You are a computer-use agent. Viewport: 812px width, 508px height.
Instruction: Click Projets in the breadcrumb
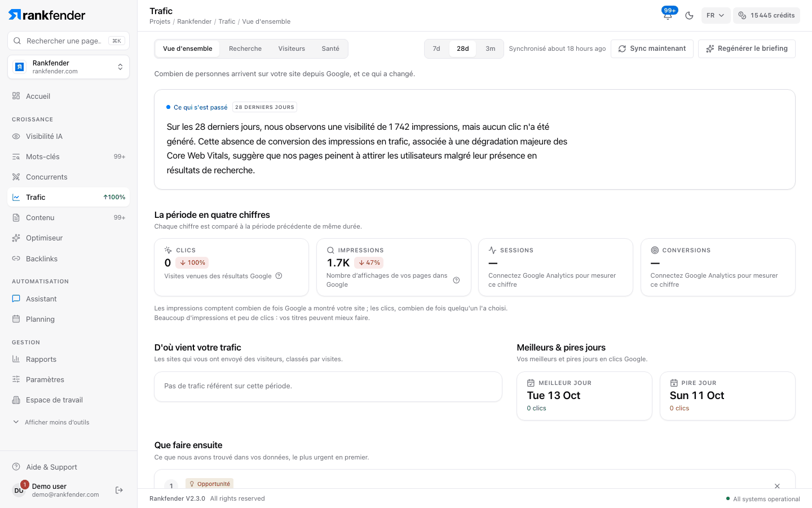[160, 21]
